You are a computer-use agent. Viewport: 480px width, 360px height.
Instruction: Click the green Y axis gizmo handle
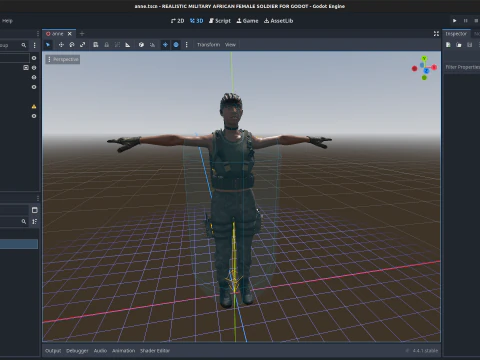coord(424,59)
